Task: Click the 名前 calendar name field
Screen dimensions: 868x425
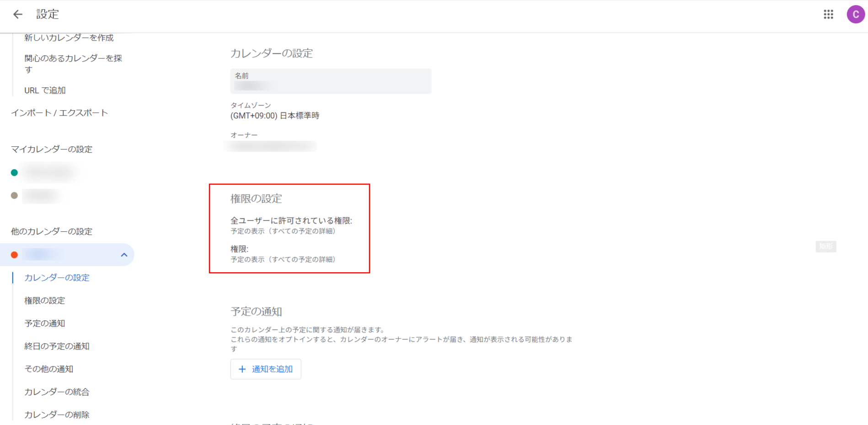Action: coord(331,81)
